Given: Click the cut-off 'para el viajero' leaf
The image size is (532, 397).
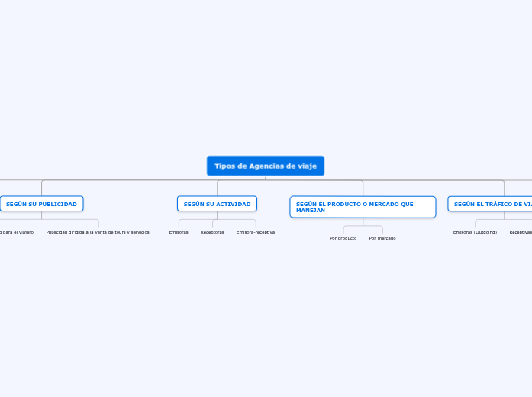Looking at the screenshot, I should [17, 232].
